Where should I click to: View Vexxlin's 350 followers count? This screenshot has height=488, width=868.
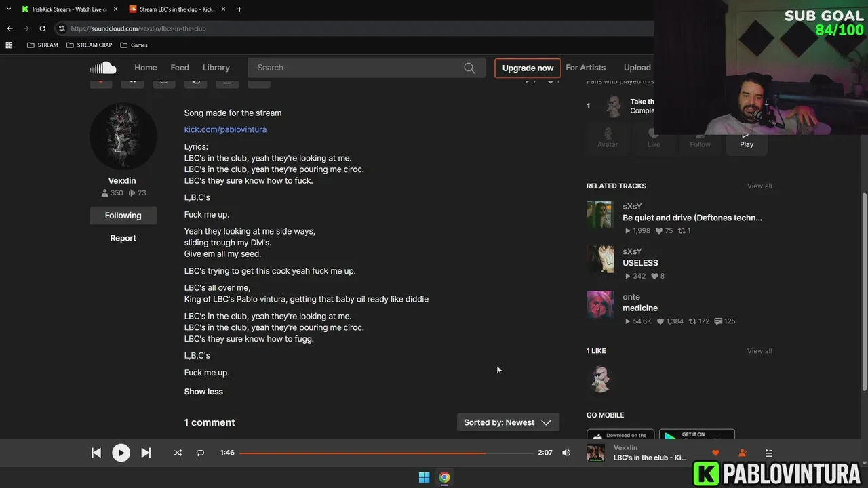click(113, 193)
